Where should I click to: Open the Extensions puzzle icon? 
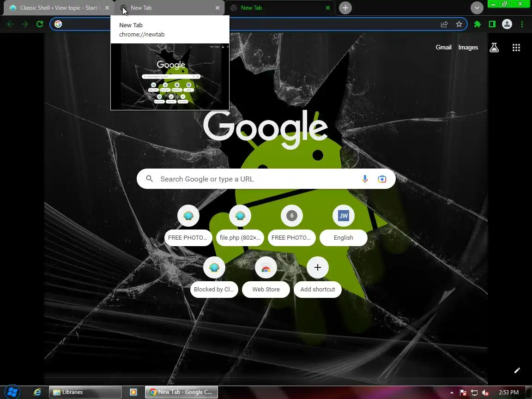(478, 24)
